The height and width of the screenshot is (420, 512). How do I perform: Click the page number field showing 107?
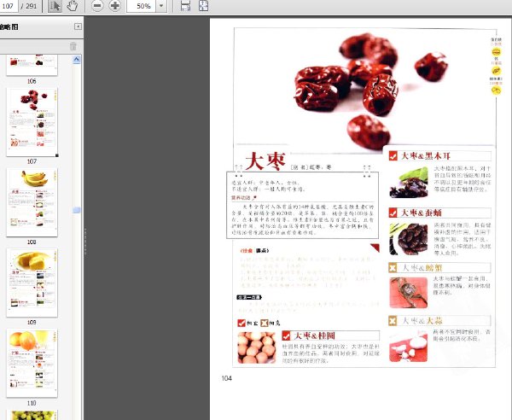tap(9, 6)
